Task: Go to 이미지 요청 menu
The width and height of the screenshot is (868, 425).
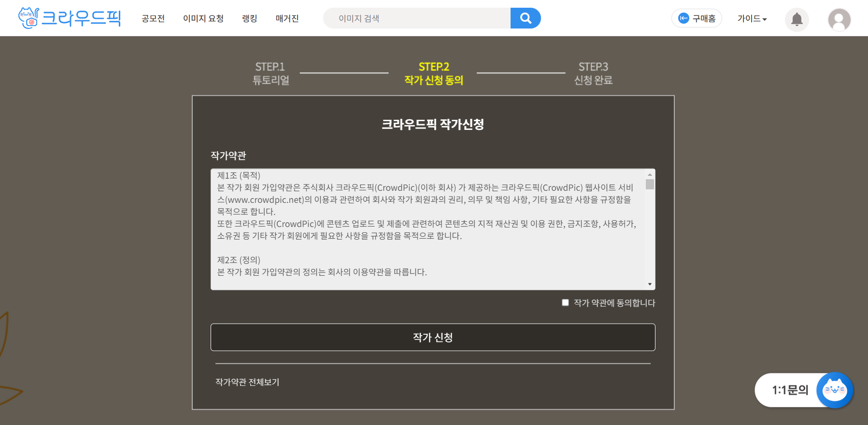Action: pyautogui.click(x=203, y=18)
